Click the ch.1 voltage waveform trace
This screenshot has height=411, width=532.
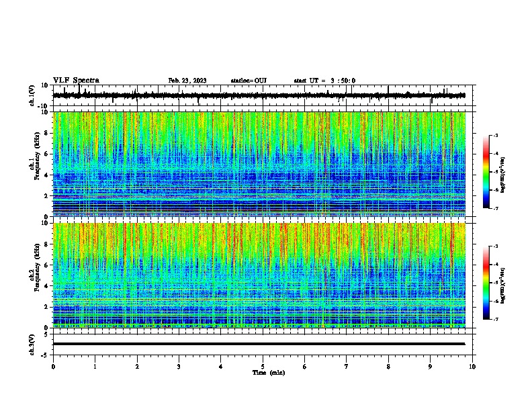click(x=259, y=95)
